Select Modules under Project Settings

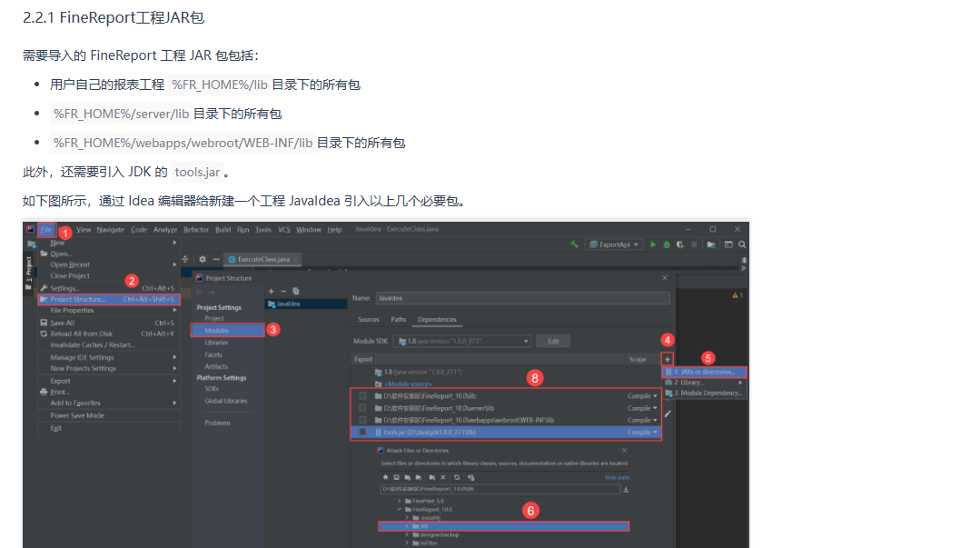pos(227,330)
